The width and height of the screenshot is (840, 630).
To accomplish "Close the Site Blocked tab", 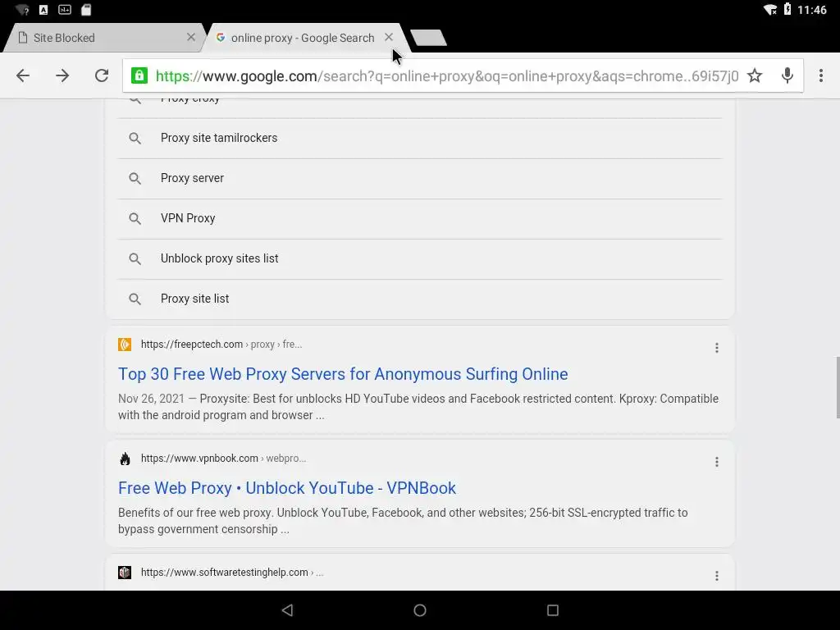I will [x=190, y=37].
